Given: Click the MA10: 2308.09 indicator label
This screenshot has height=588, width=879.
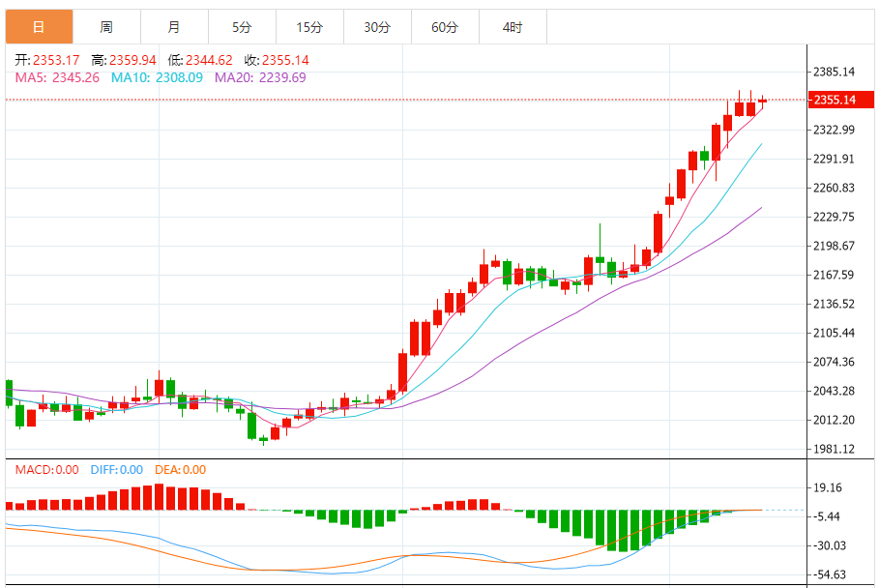Looking at the screenshot, I should coord(157,77).
